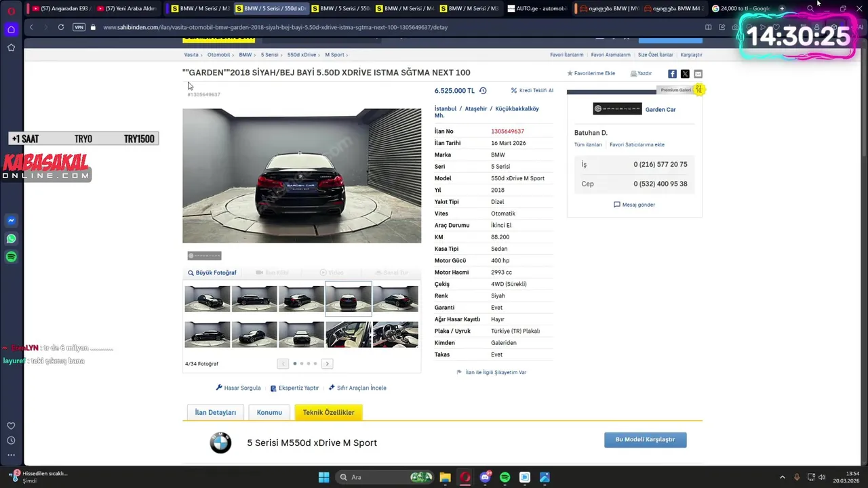Viewport: 868px width, 488px height.
Task: Share the listing by email icon
Action: 698,74
